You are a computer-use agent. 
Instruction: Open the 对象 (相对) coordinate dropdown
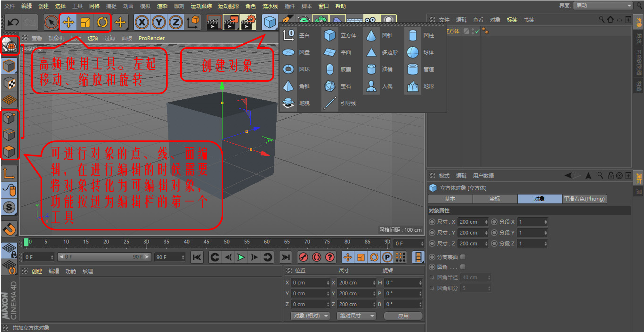pyautogui.click(x=310, y=316)
